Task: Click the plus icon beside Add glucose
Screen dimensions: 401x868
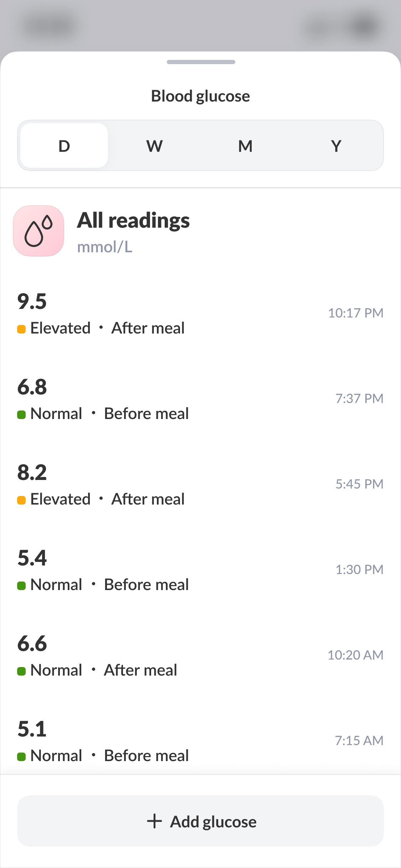Action: [154, 821]
